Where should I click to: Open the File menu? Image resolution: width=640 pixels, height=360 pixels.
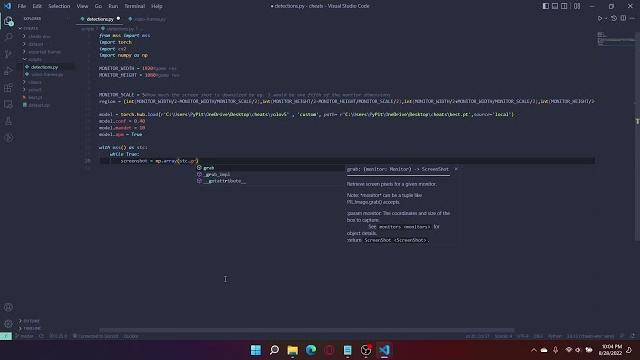22,6
